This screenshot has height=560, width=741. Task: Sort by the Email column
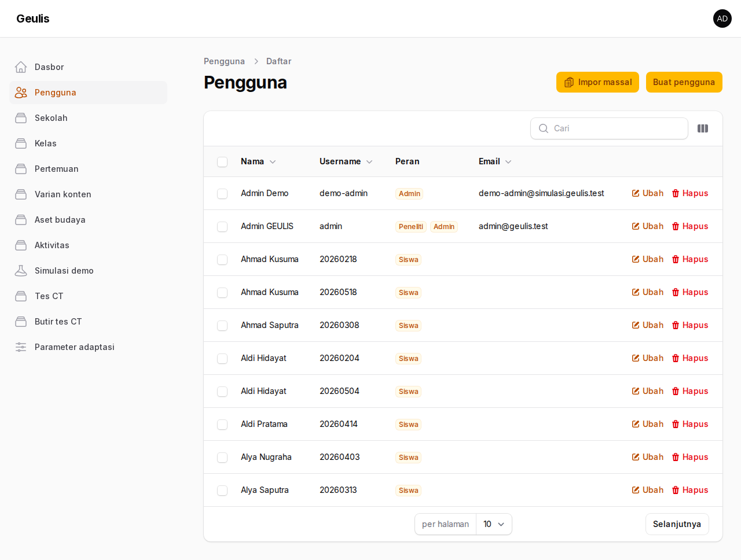[x=495, y=161]
